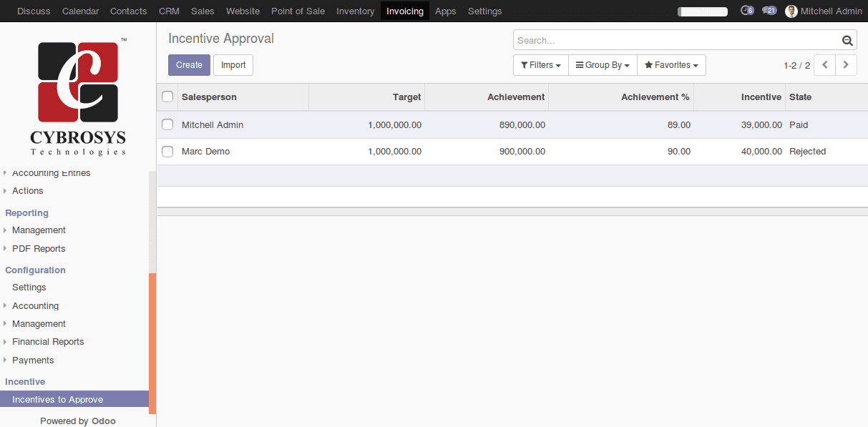Tick the checkbox for Mitchell Admin row
This screenshot has width=868, height=427.
tap(167, 124)
